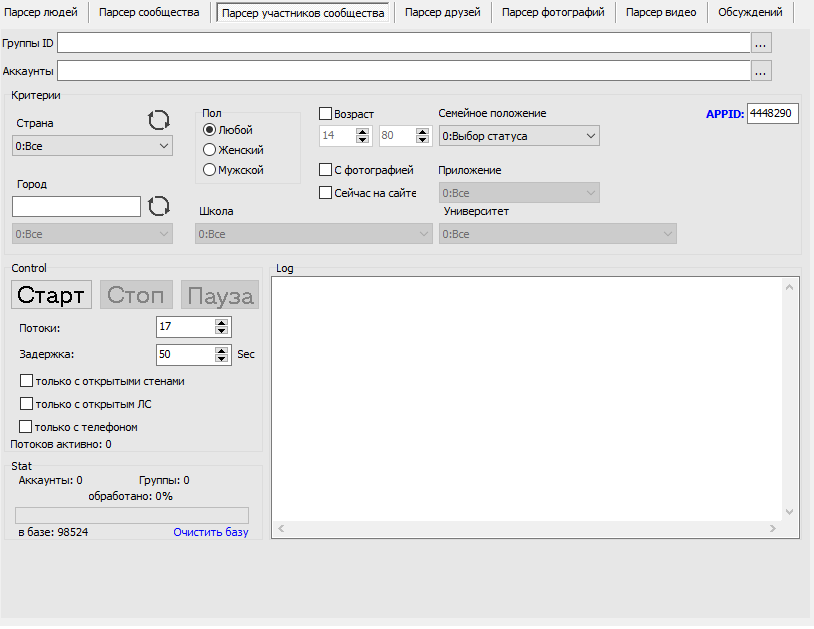Open browse button for Группы ID
This screenshot has height=629, width=814.
[x=762, y=43]
